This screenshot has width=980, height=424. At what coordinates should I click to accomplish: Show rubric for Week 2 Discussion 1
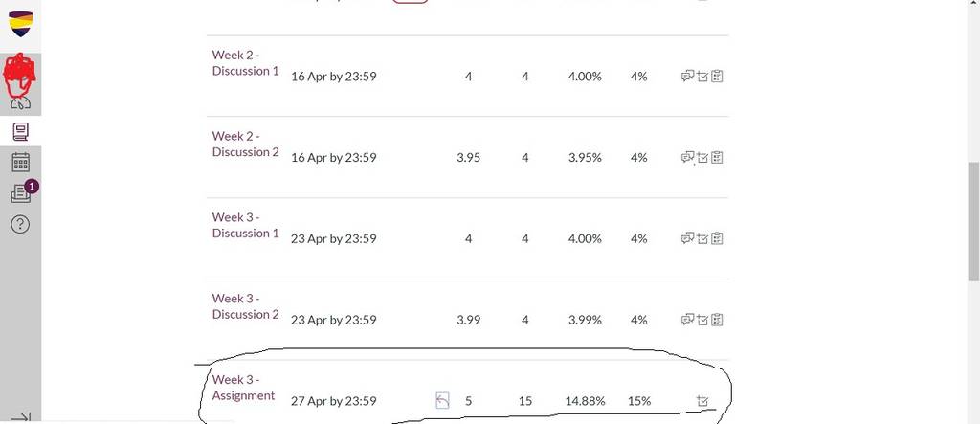pos(717,77)
